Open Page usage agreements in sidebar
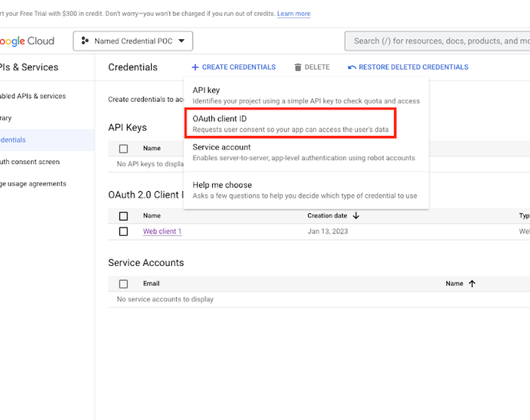 pos(33,184)
